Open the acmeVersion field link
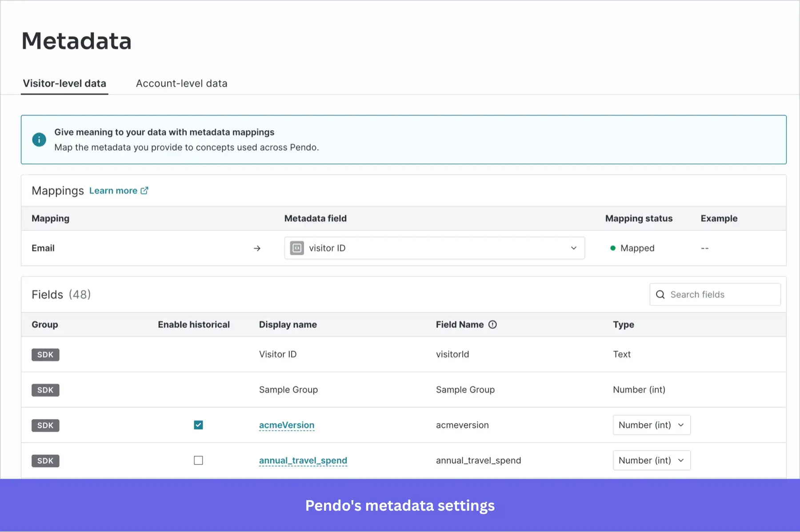 coord(286,425)
